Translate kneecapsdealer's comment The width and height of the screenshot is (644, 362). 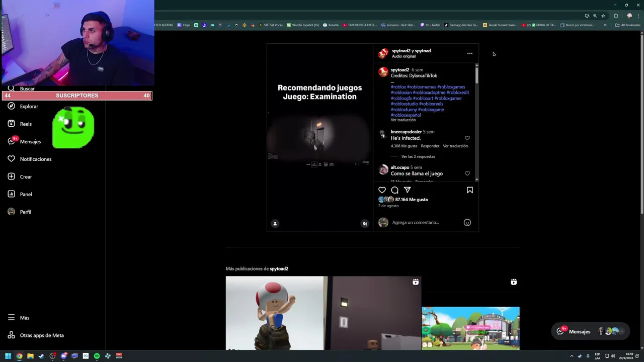click(x=455, y=146)
